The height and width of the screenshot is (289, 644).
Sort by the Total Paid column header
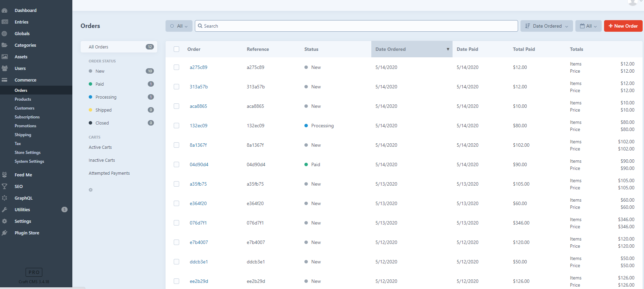pos(524,49)
